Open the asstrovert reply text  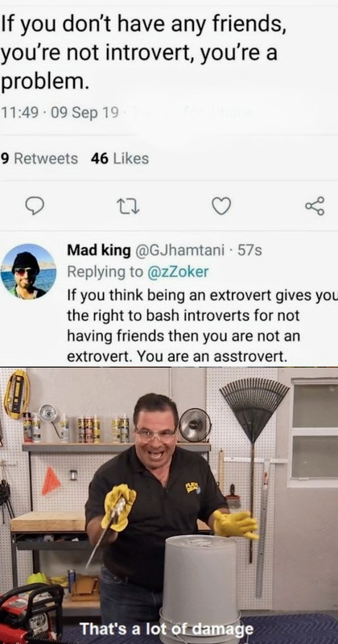point(202,325)
